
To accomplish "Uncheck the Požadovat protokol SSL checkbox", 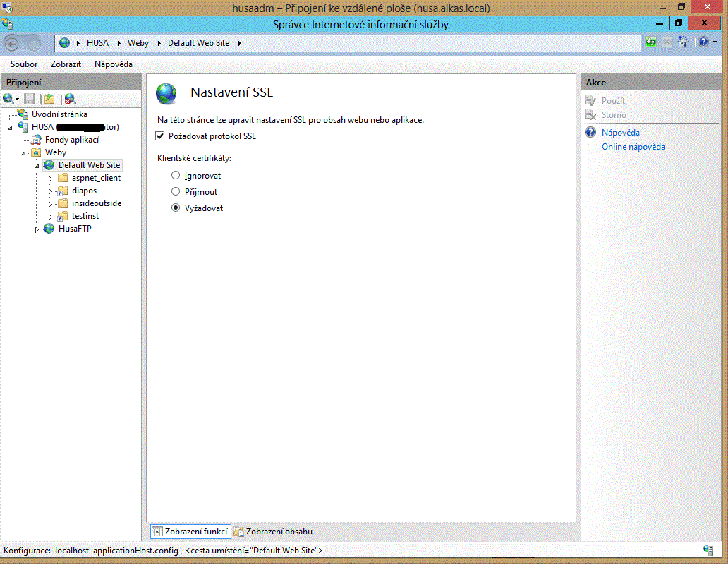I will click(x=159, y=136).
